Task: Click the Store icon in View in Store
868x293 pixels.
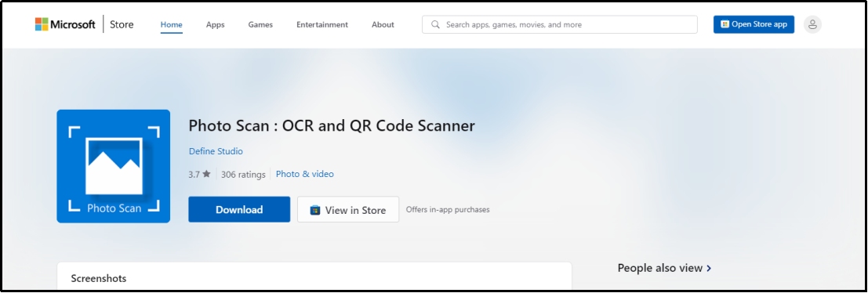Action: click(315, 210)
